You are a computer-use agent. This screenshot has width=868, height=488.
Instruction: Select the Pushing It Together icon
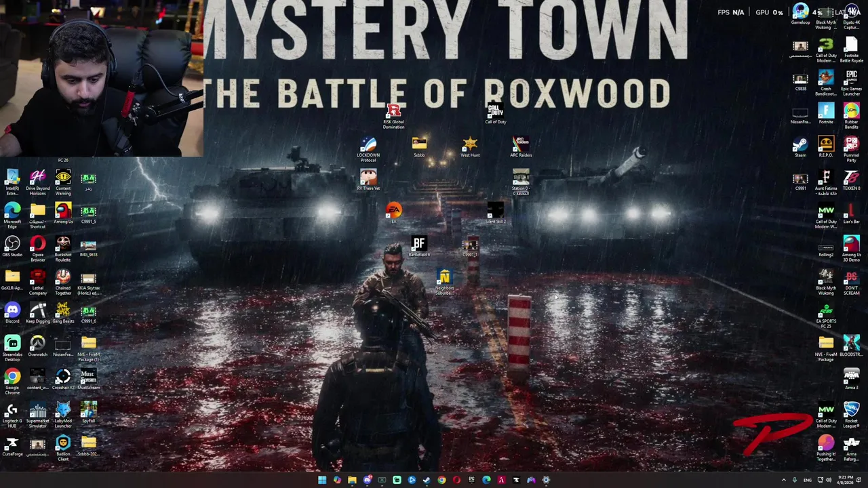tap(826, 448)
